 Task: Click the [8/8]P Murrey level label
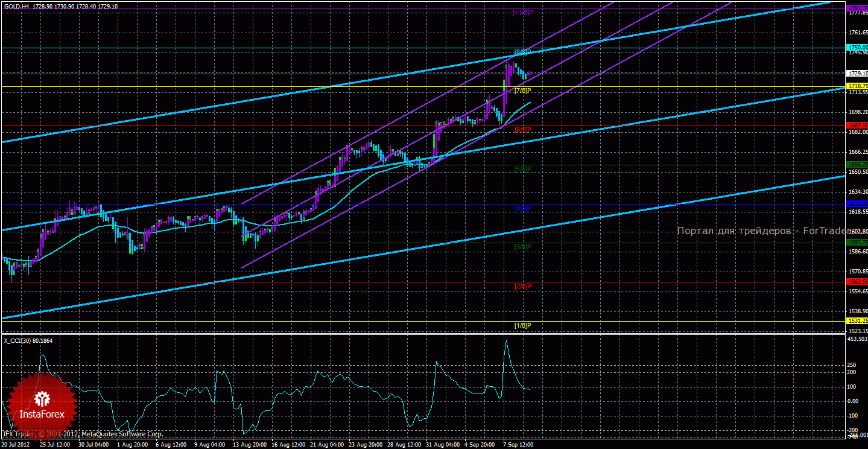click(x=522, y=52)
